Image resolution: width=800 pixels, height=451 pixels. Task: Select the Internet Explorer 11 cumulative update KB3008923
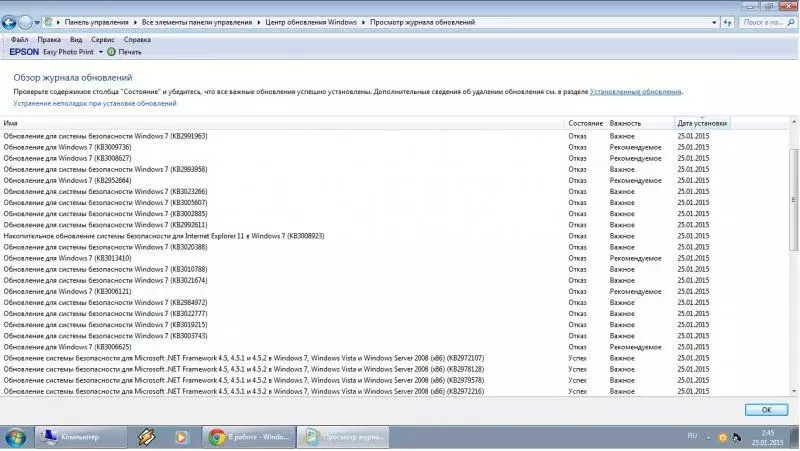(x=394, y=236)
